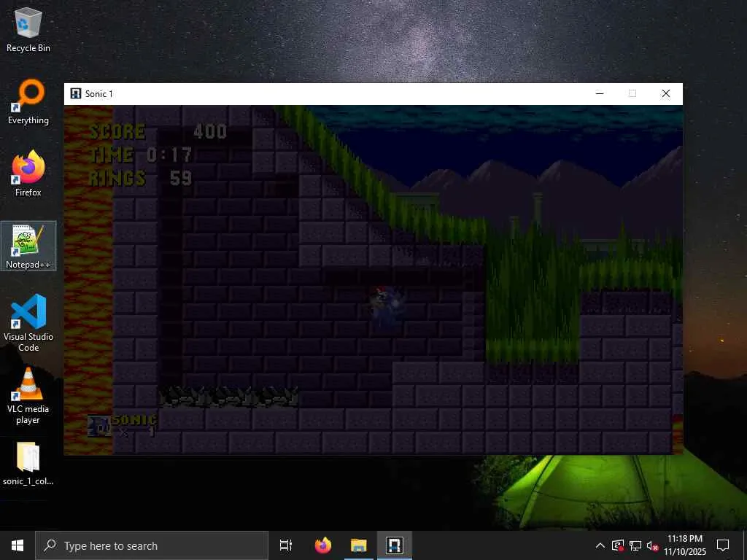Image resolution: width=747 pixels, height=560 pixels.
Task: Open the Windows Start menu
Action: [x=18, y=545]
